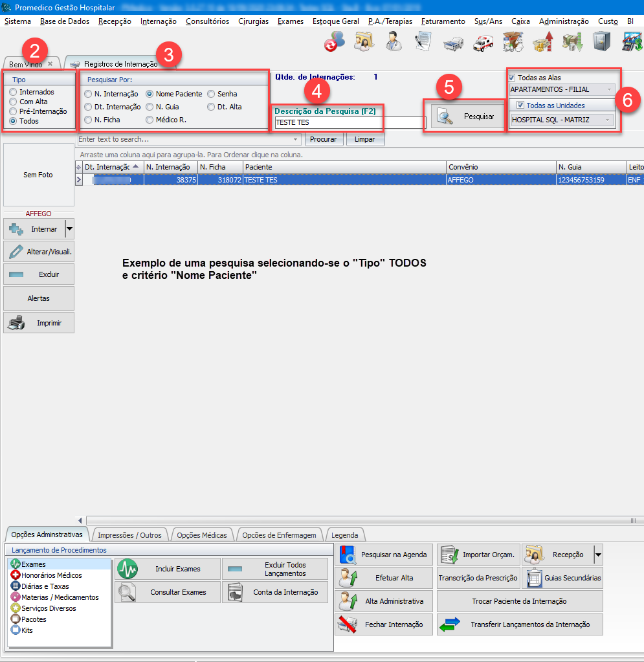Click the signed document pen icon
The height and width of the screenshot is (662, 644).
coord(423,42)
